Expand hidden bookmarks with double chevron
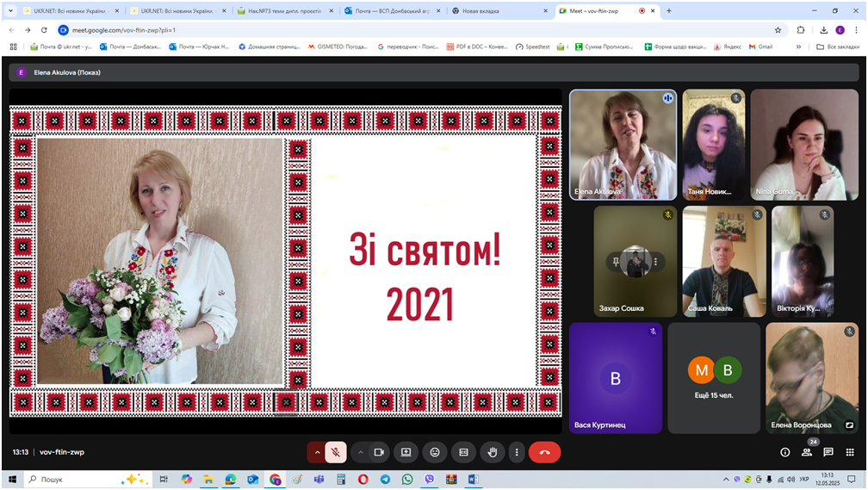This screenshot has width=868, height=490. click(x=798, y=47)
